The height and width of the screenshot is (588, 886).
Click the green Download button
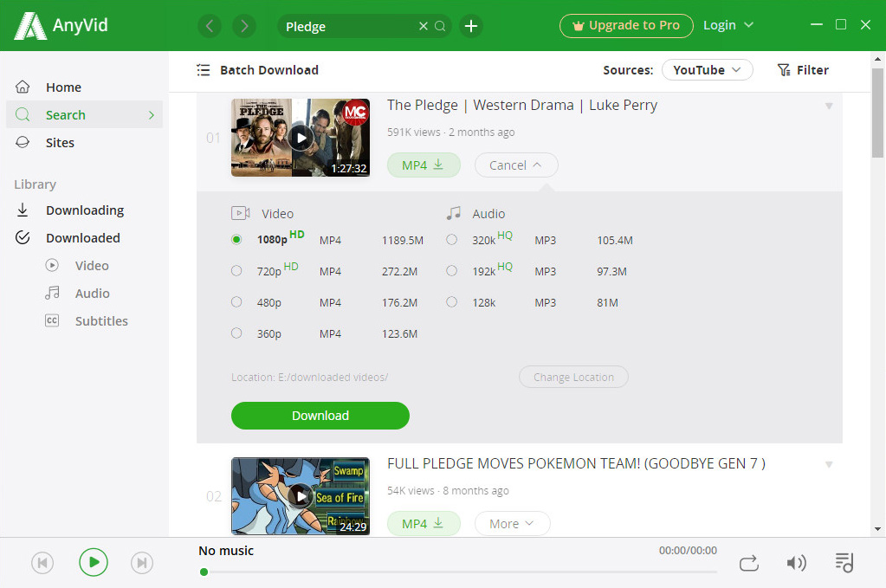point(320,416)
